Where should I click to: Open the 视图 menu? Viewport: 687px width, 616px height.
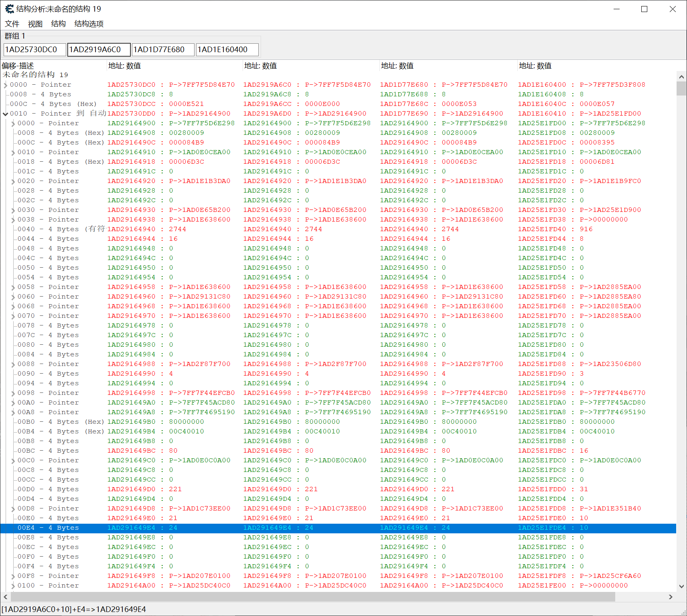point(35,24)
